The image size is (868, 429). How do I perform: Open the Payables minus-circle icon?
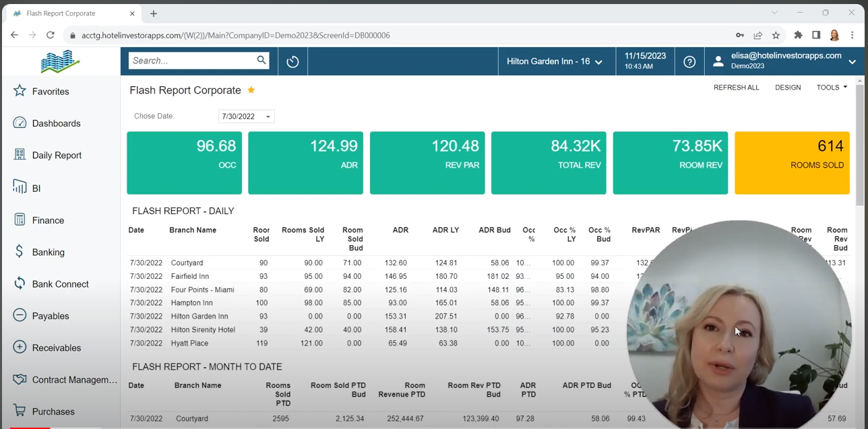coord(20,315)
